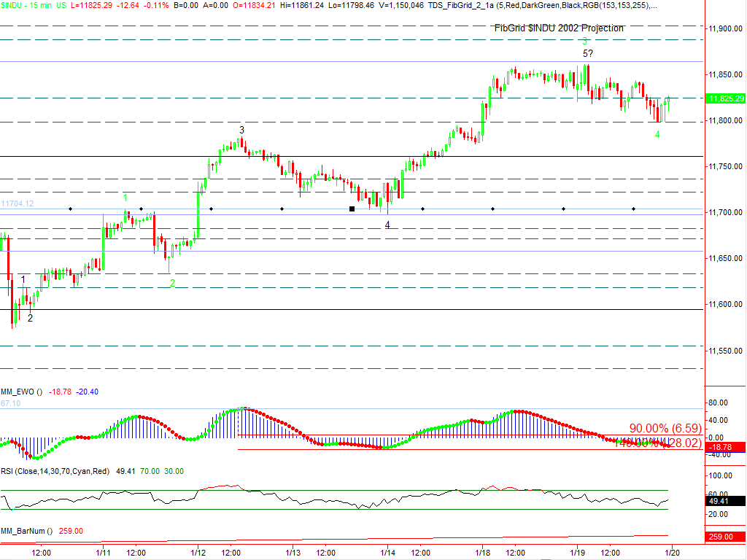Select the MM_EWO indicator title
This screenshot has width=747, height=560.
click(22, 392)
